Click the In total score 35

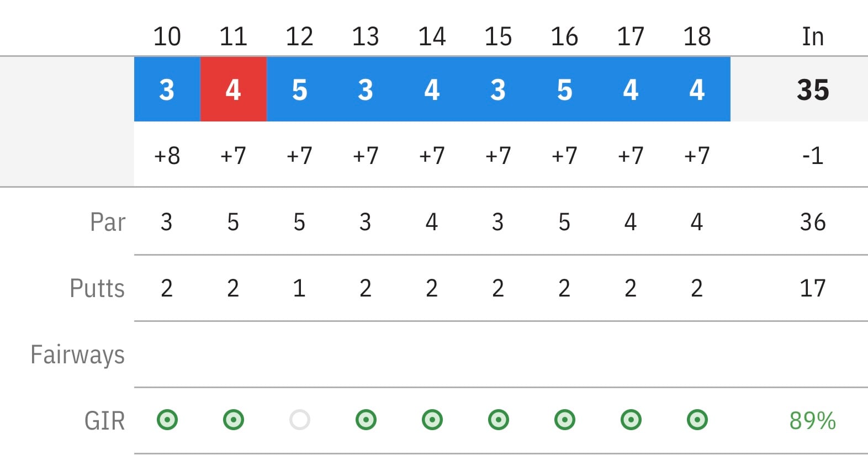click(x=813, y=89)
